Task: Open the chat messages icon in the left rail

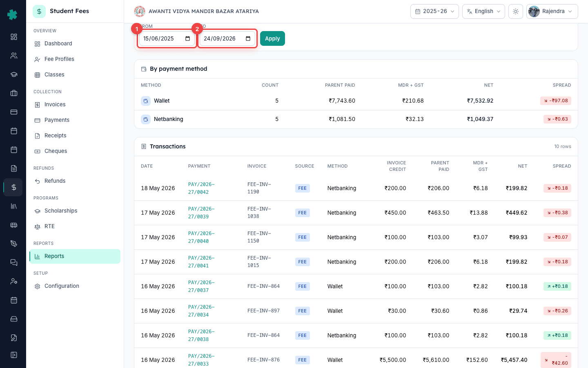Action: pos(14,263)
